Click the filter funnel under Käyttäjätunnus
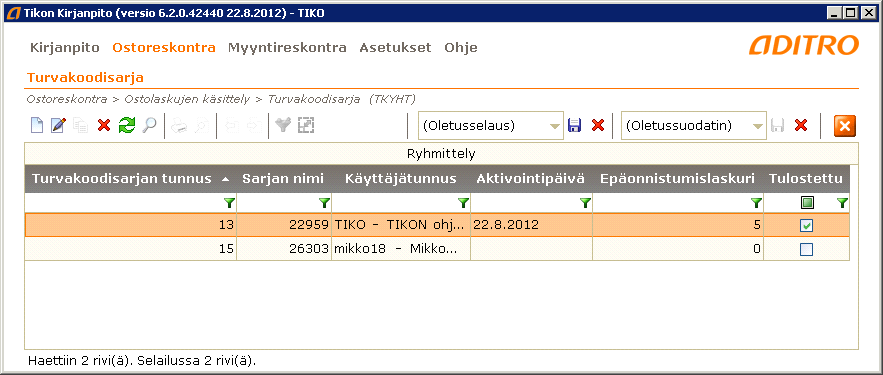 tap(463, 203)
